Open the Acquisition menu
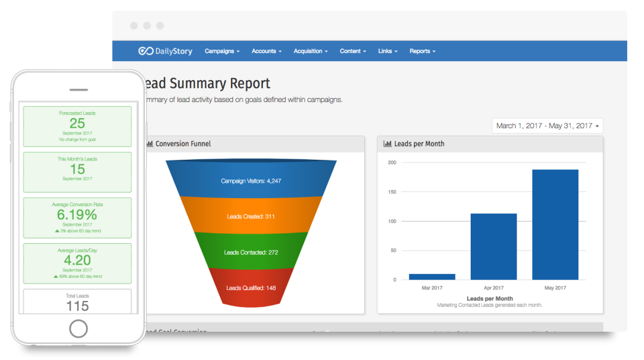644x360 pixels. click(311, 51)
